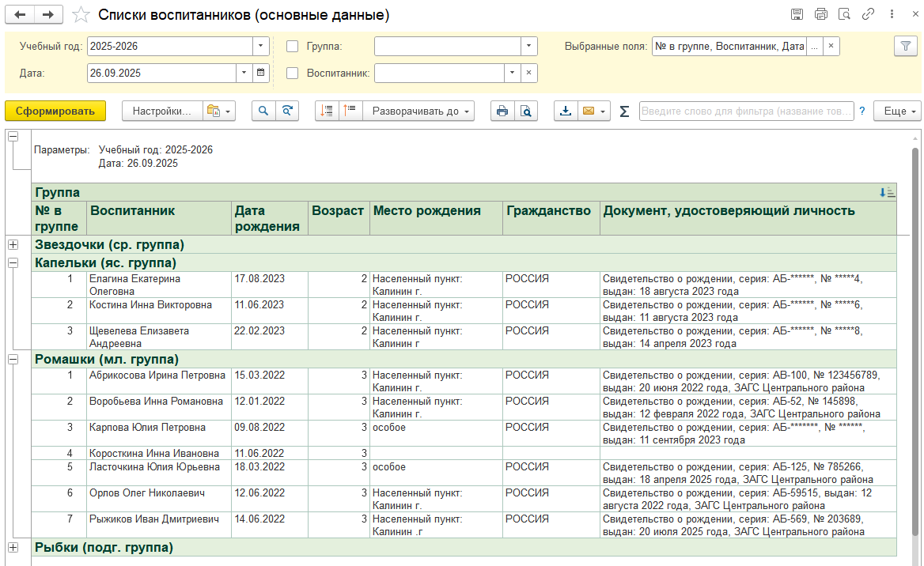Expand the Звездочки (ср. группа) row

click(13, 245)
